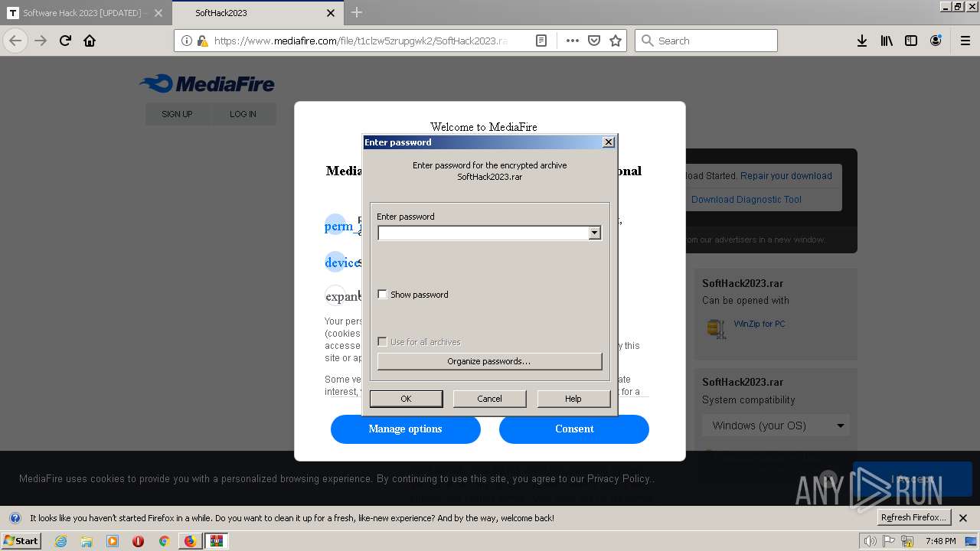Expand the password dropdown arrow
Screen dimensions: 980x551
tap(595, 233)
